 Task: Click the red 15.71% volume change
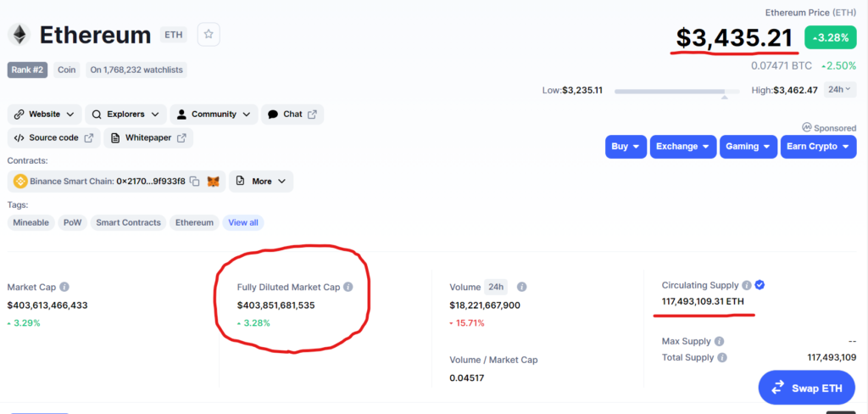point(467,322)
